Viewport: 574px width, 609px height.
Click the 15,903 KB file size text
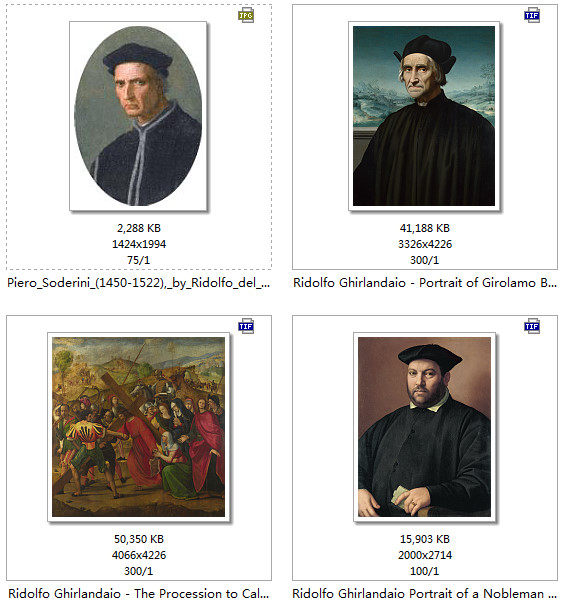(x=424, y=539)
